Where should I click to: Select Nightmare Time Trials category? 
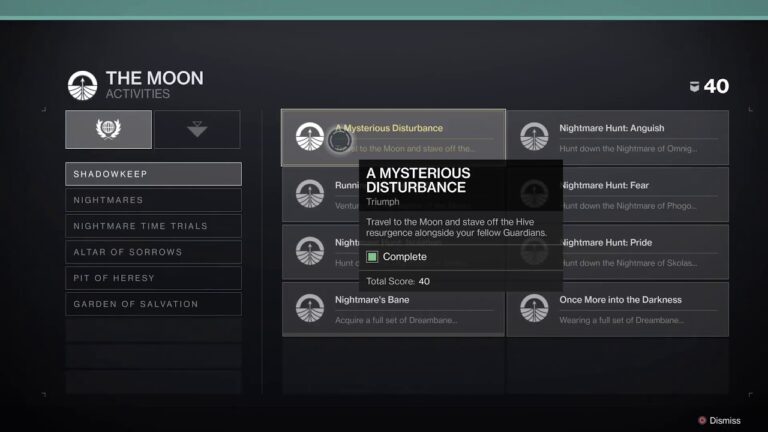coord(153,226)
